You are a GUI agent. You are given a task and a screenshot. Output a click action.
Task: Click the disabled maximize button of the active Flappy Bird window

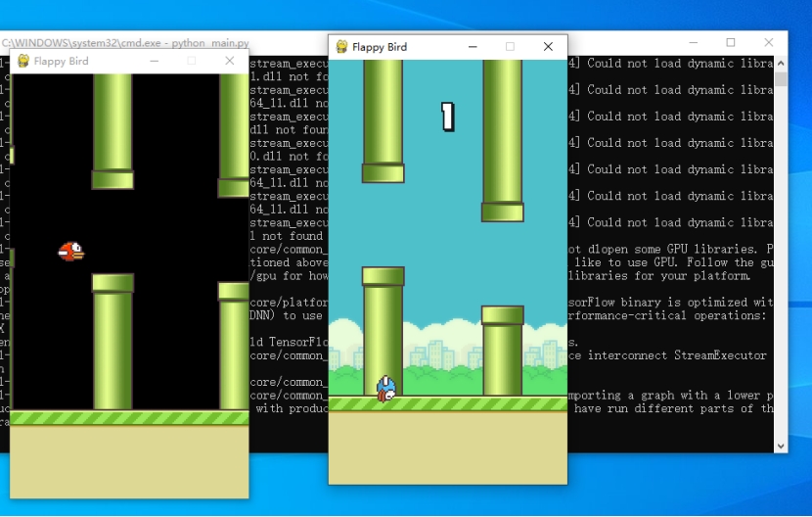point(510,47)
